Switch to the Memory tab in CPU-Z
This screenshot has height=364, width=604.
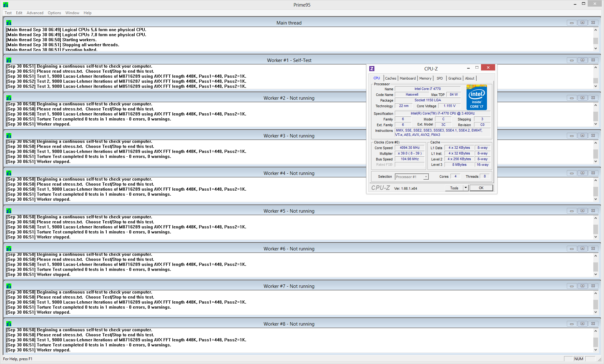(425, 78)
